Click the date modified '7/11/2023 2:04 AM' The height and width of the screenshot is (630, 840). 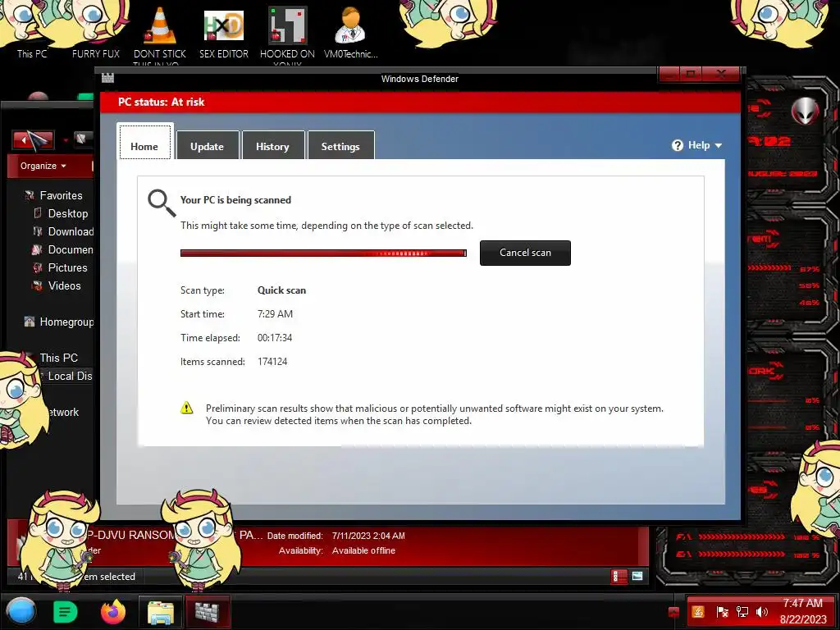pyautogui.click(x=368, y=536)
